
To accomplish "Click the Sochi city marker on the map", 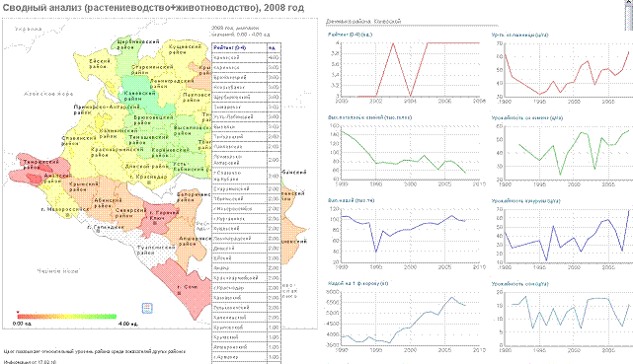I will (x=179, y=293).
